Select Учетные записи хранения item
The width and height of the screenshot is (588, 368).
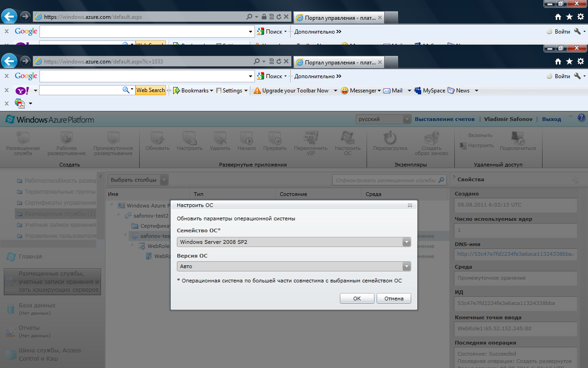coord(57,225)
